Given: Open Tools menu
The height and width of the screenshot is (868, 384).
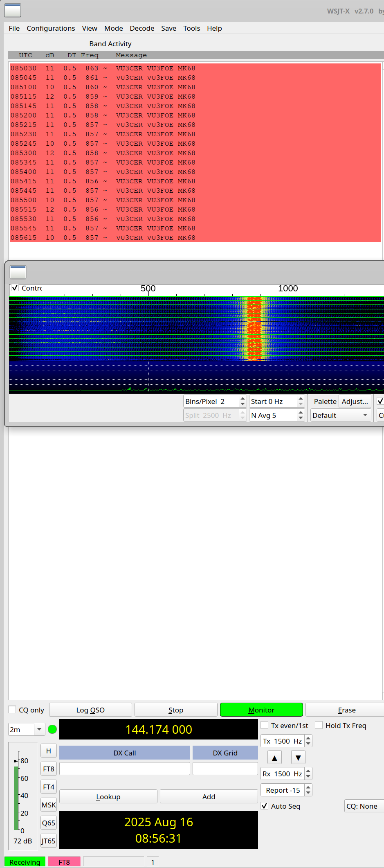Looking at the screenshot, I should click(x=191, y=28).
